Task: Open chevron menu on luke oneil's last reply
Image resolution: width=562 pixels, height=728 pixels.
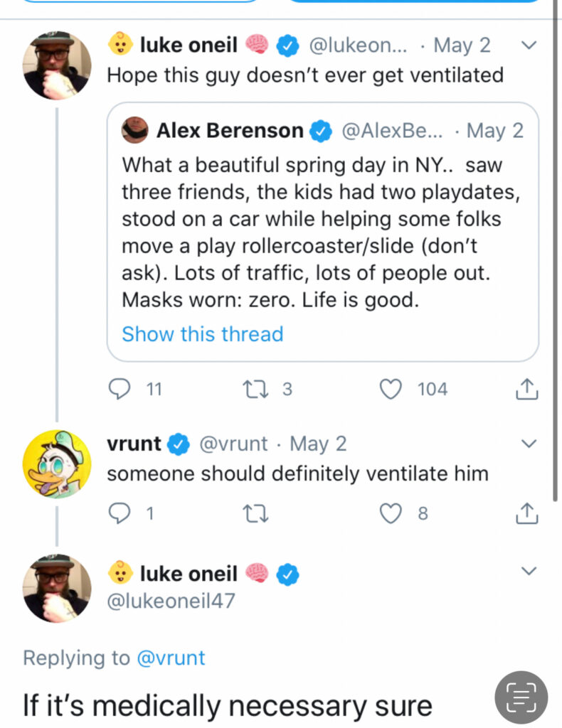Action: [529, 571]
